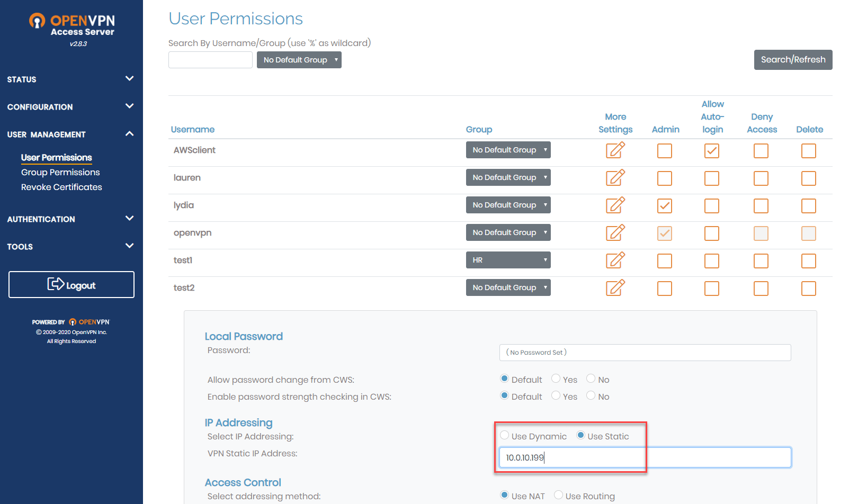Click the Logout button
Image resolution: width=858 pixels, height=504 pixels.
pos(71,284)
